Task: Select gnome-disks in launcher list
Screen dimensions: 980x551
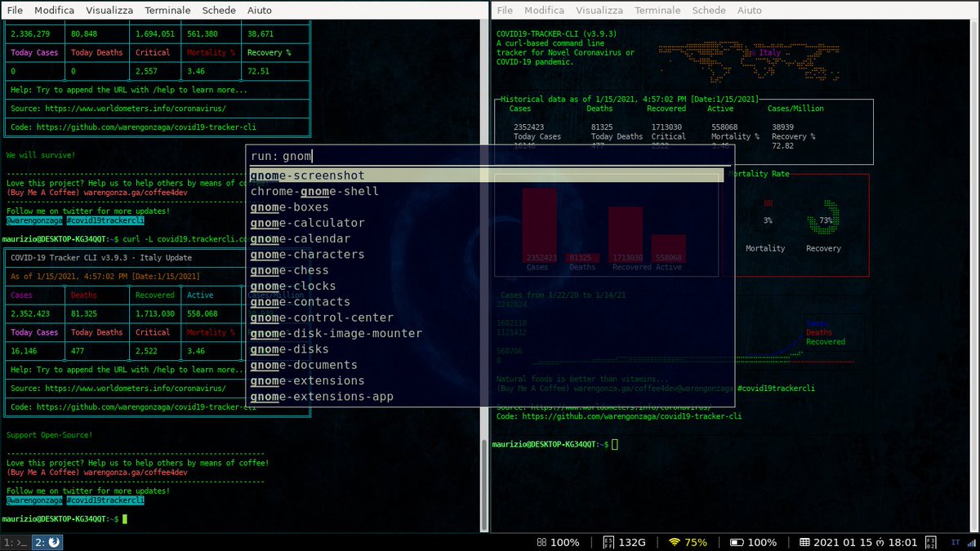Action: [486, 349]
